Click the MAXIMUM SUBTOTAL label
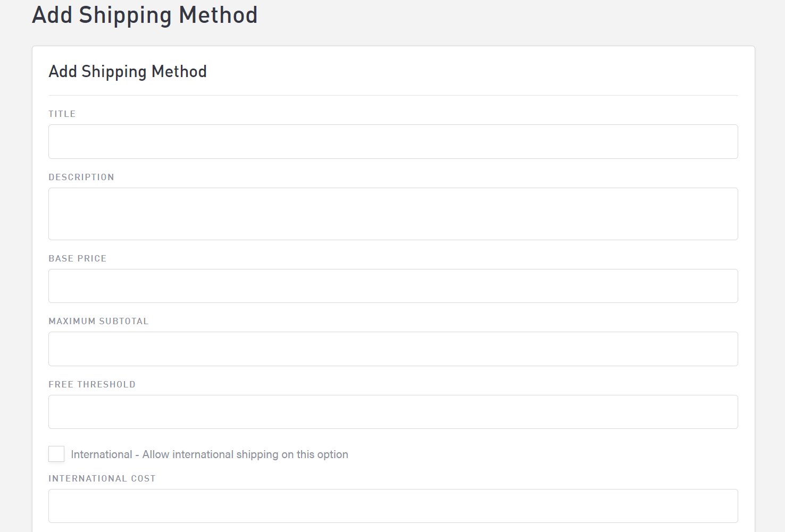Viewport: 785px width, 532px height. [98, 321]
